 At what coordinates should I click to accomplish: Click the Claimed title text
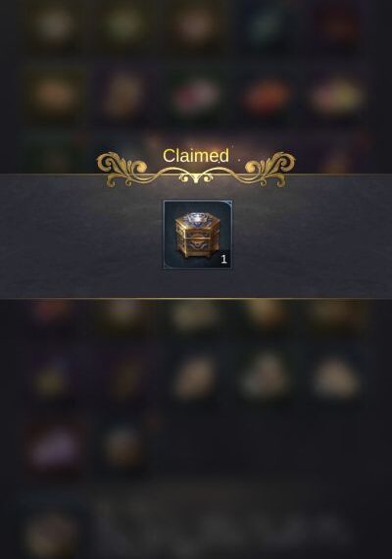tap(196, 155)
